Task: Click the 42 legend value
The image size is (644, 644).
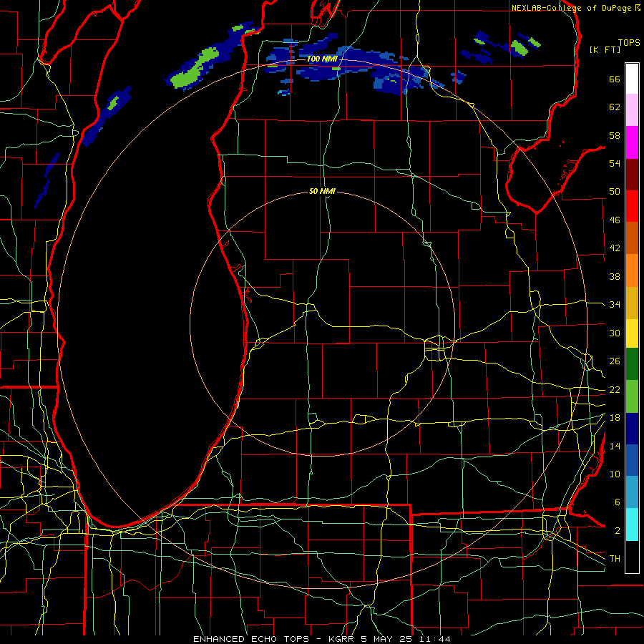Action: click(x=615, y=248)
